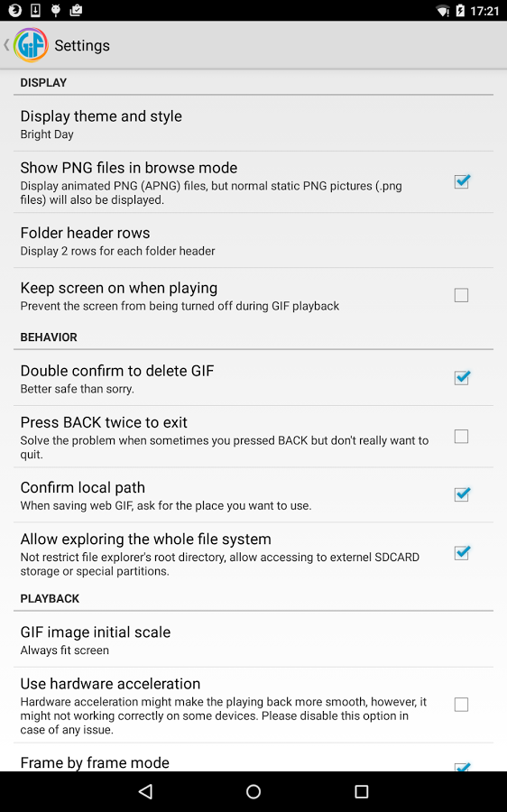Toggle the Frame by frame mode checkbox
The image size is (507, 812).
461,766
